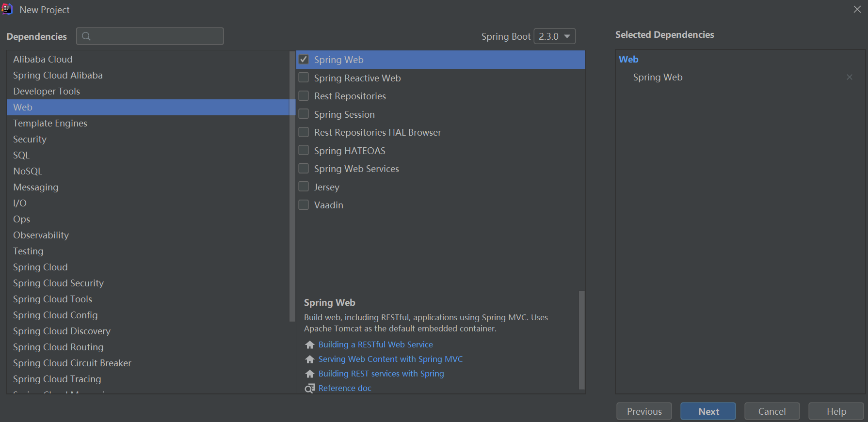Image resolution: width=868 pixels, height=422 pixels.
Task: Select Spring Cloud Alibaba category
Action: (x=148, y=75)
